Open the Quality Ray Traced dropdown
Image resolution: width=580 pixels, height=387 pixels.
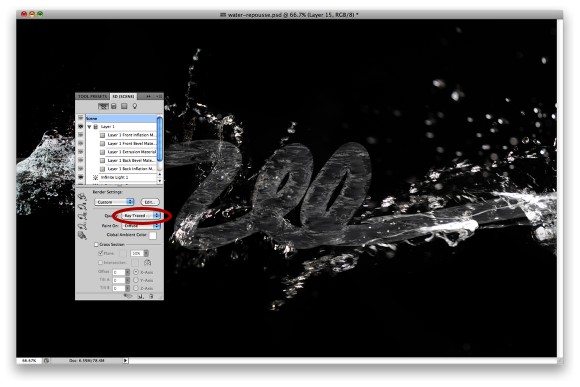[x=141, y=215]
